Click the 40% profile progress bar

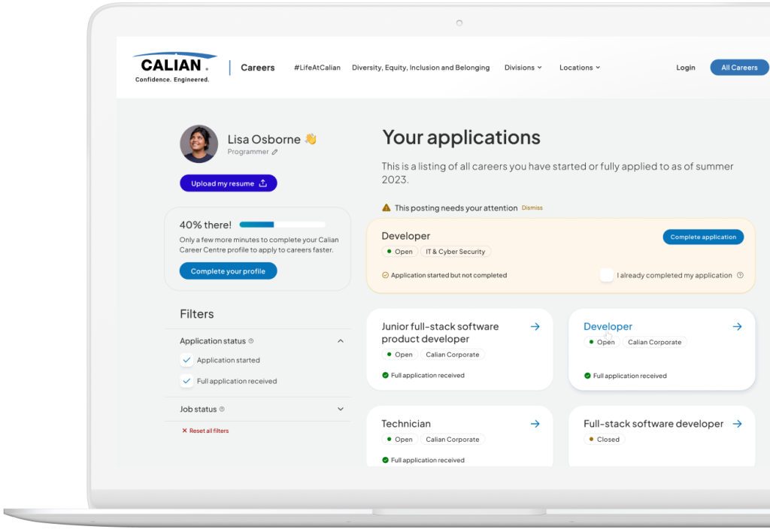point(283,224)
